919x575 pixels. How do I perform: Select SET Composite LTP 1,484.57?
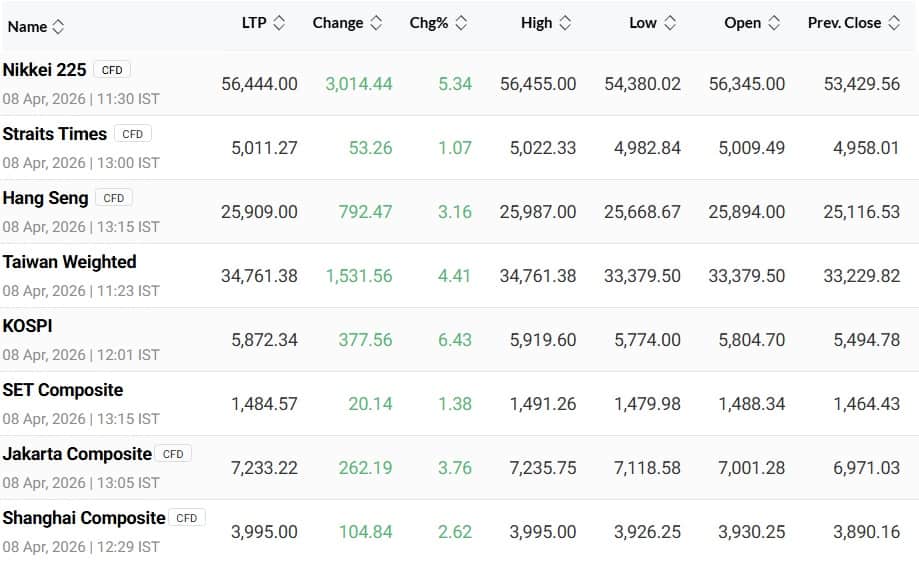tap(264, 404)
